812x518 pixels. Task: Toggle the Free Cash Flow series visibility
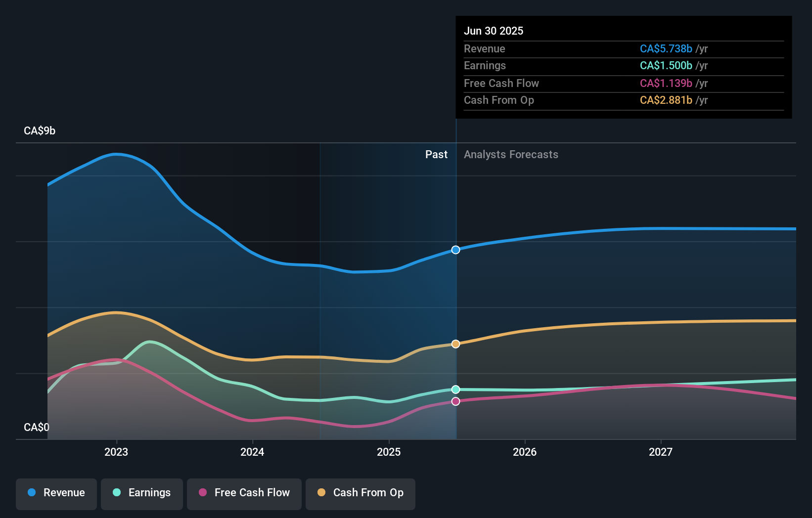[x=244, y=493]
